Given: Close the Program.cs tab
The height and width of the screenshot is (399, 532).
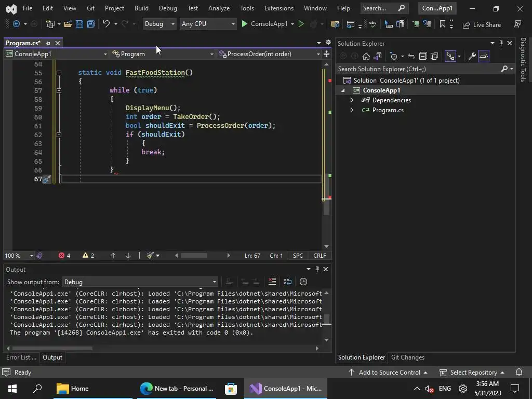Looking at the screenshot, I should (58, 43).
